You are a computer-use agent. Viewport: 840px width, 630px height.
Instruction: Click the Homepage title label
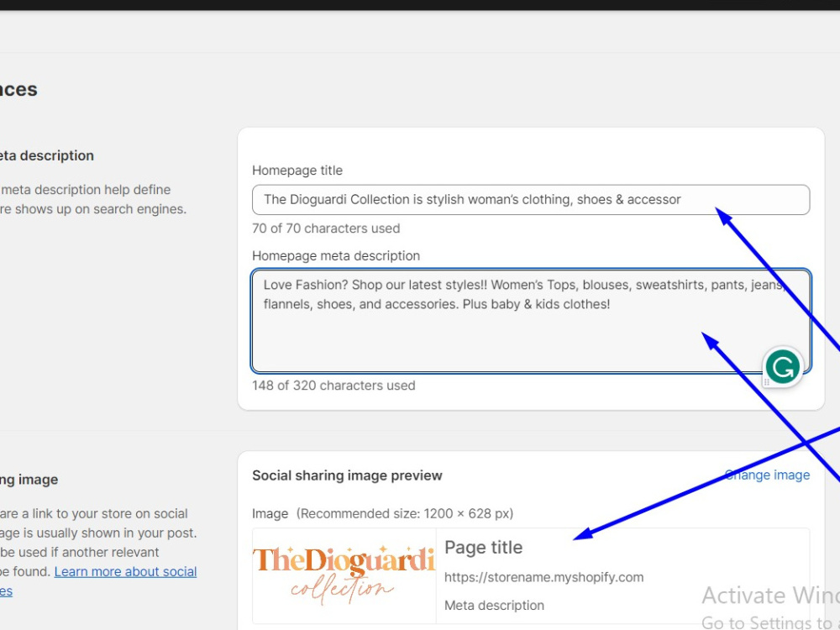pyautogui.click(x=297, y=171)
